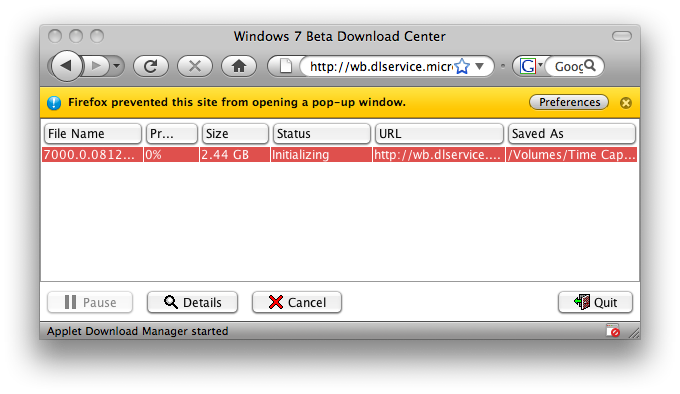
Task: Click the blocked pop-up icon in the status bar
Action: point(613,330)
